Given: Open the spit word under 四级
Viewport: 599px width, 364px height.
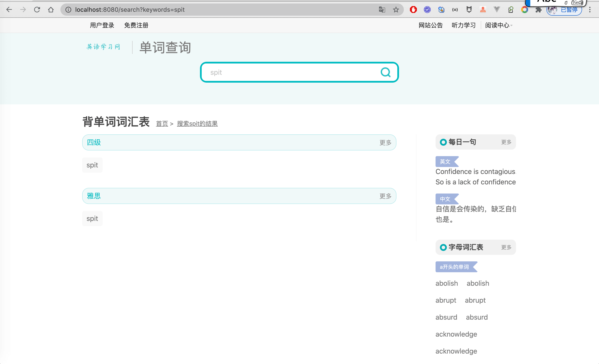Looking at the screenshot, I should click(x=92, y=165).
